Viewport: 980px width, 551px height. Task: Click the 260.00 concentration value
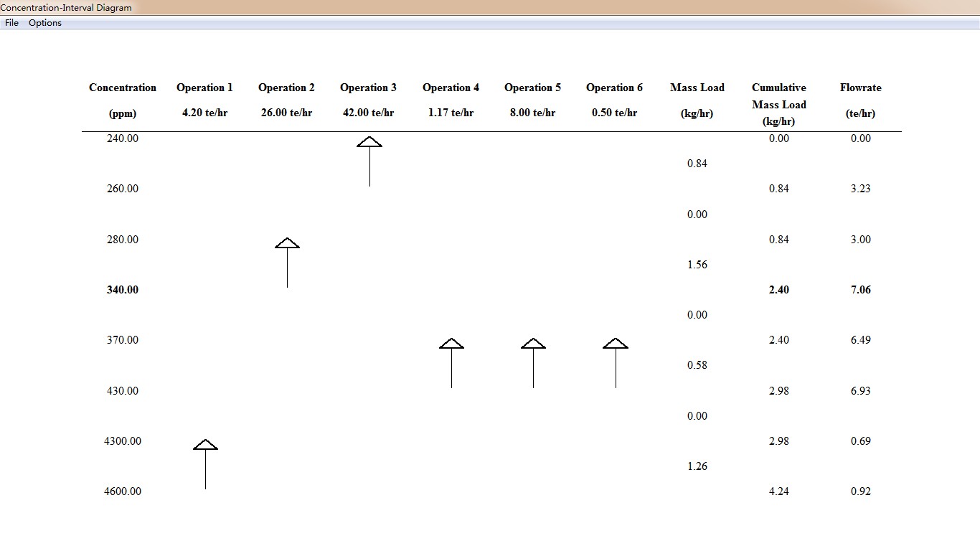point(123,189)
